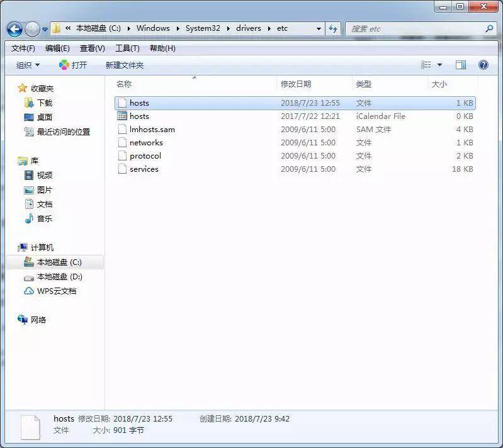The image size is (503, 448).
Task: Close the Explorer window
Action: point(483,6)
